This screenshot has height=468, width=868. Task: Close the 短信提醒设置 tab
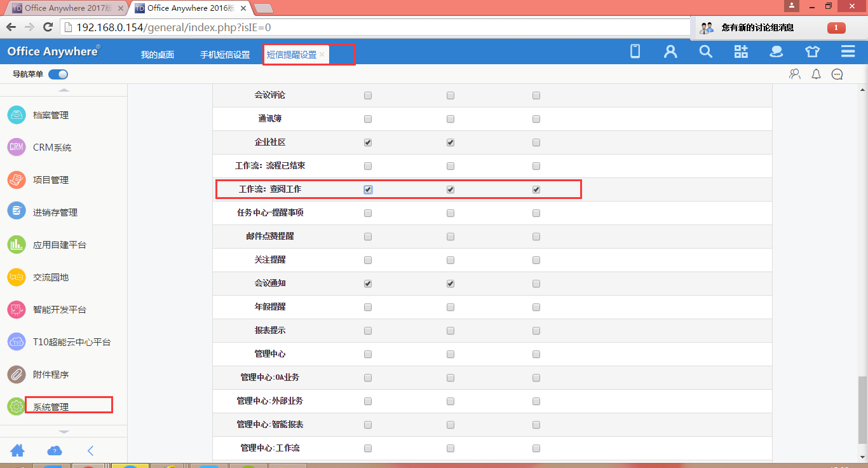pos(322,55)
